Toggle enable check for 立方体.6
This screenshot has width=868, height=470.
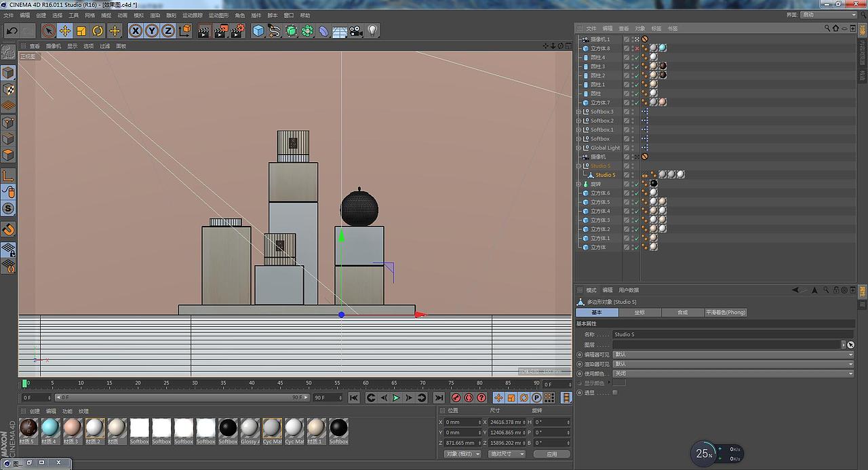636,193
